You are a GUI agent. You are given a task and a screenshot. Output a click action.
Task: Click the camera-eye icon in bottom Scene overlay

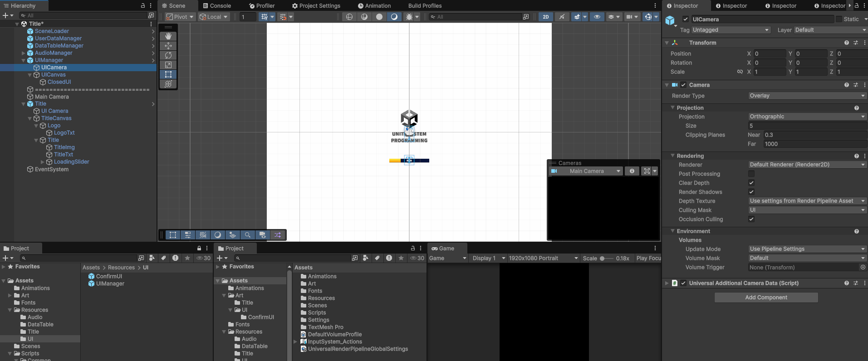(262, 235)
